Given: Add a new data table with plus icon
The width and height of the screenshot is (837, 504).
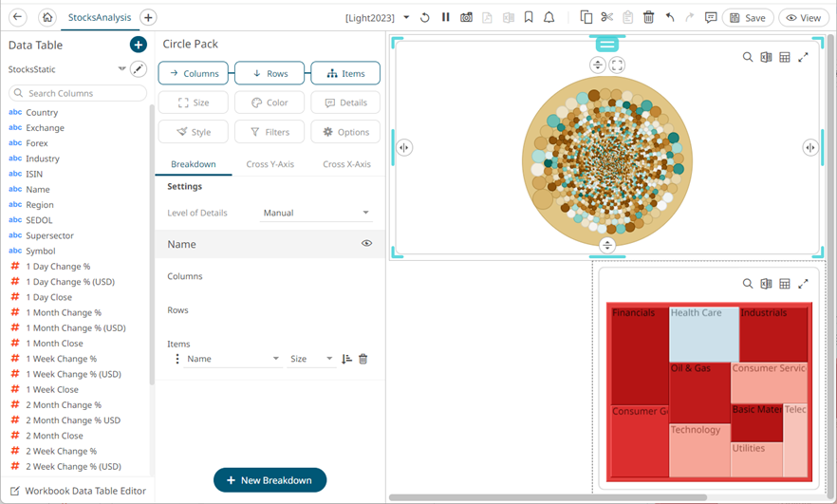Looking at the screenshot, I should (139, 45).
